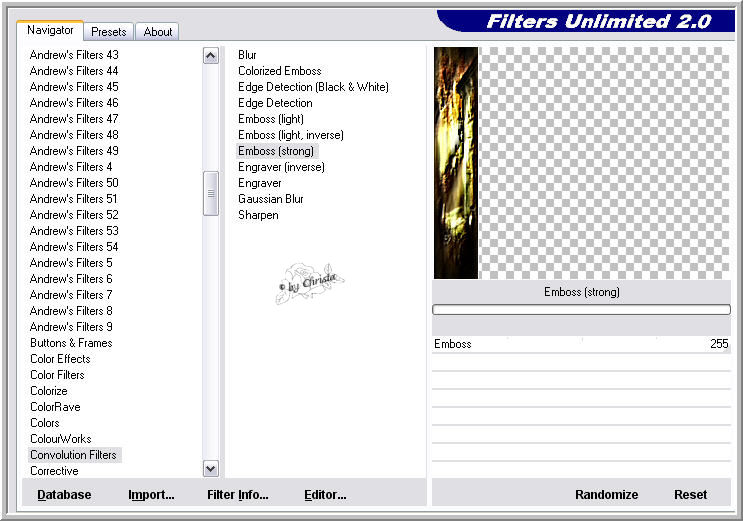Show Filter Info...

238,494
